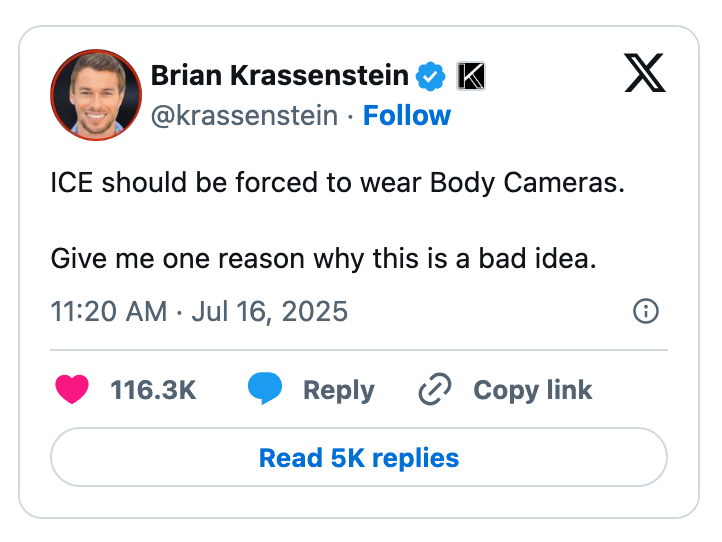Click Brian Krassenstein's profile photo

click(x=96, y=95)
